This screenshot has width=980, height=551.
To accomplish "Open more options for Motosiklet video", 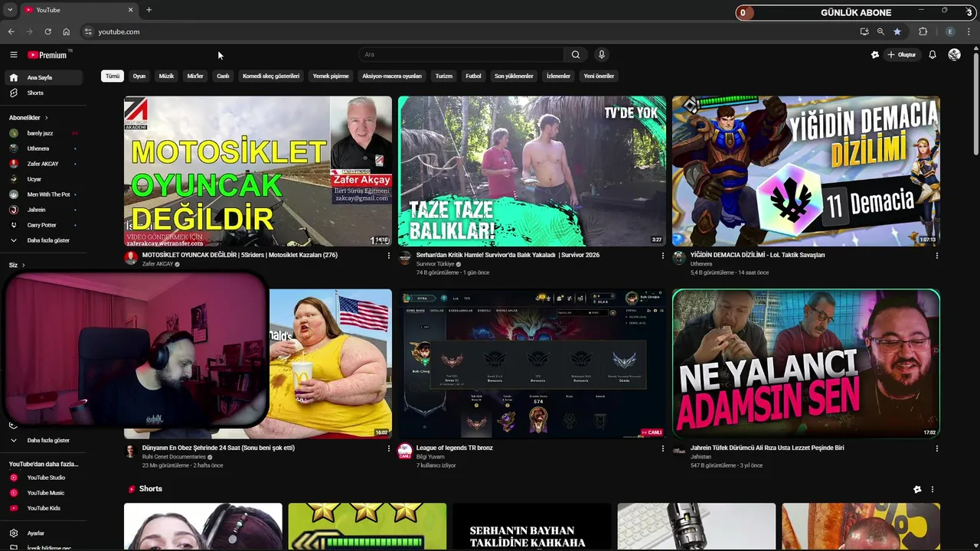I will (x=388, y=256).
